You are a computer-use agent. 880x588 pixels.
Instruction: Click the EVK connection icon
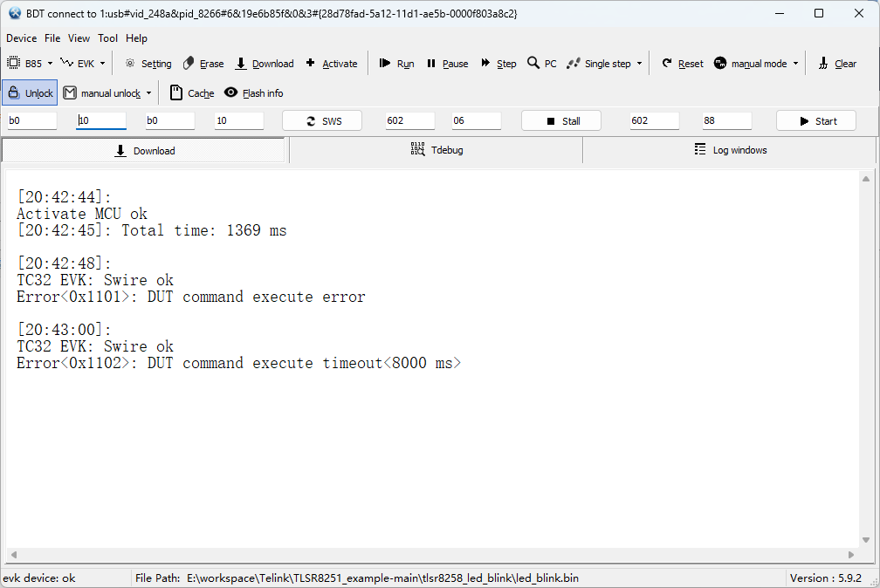pos(66,63)
